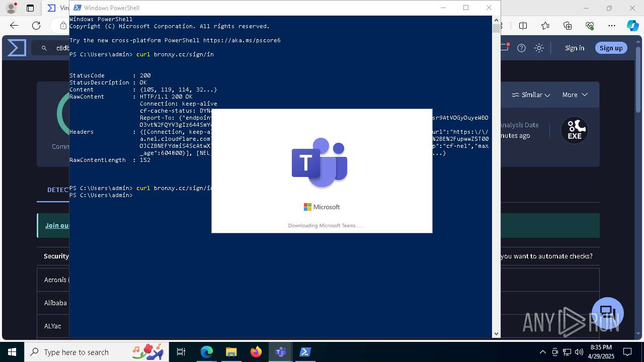Click the Microsoft logo in Teams splash

pos(322,207)
